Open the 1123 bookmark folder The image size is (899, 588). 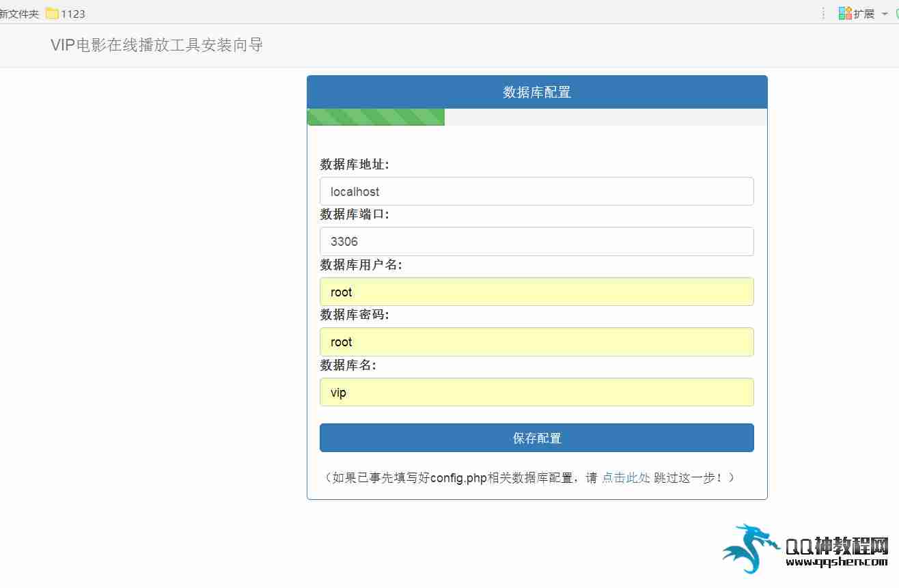66,13
